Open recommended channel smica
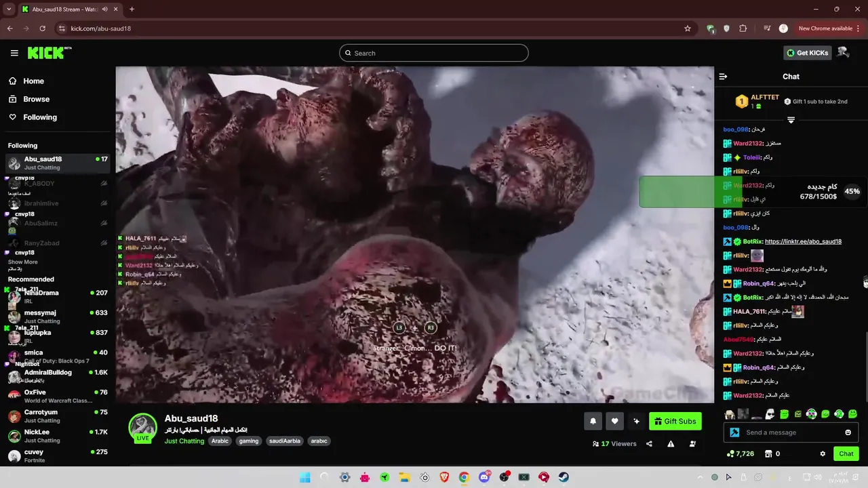Viewport: 868px width, 488px height. click(58, 356)
